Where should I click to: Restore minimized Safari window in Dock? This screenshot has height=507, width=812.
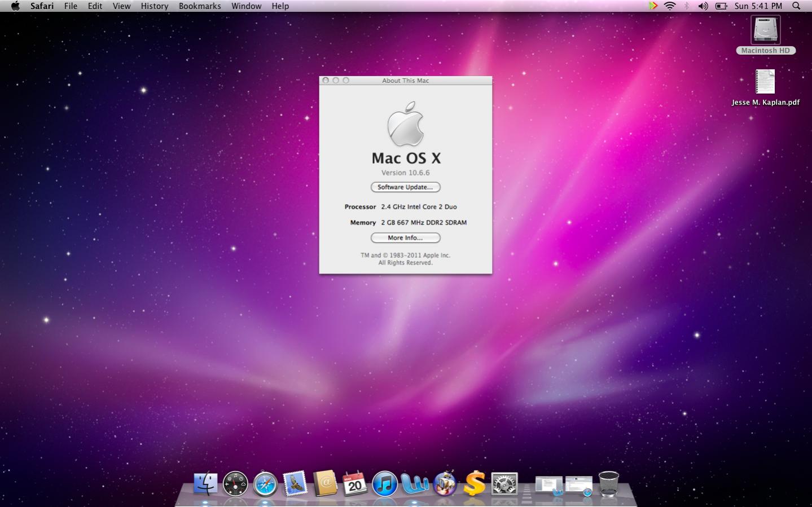tap(579, 486)
